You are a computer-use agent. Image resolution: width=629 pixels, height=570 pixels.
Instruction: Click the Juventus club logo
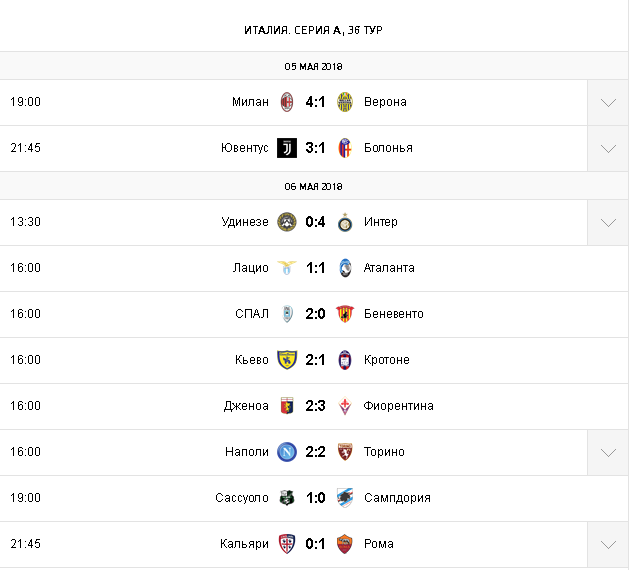pyautogui.click(x=287, y=148)
